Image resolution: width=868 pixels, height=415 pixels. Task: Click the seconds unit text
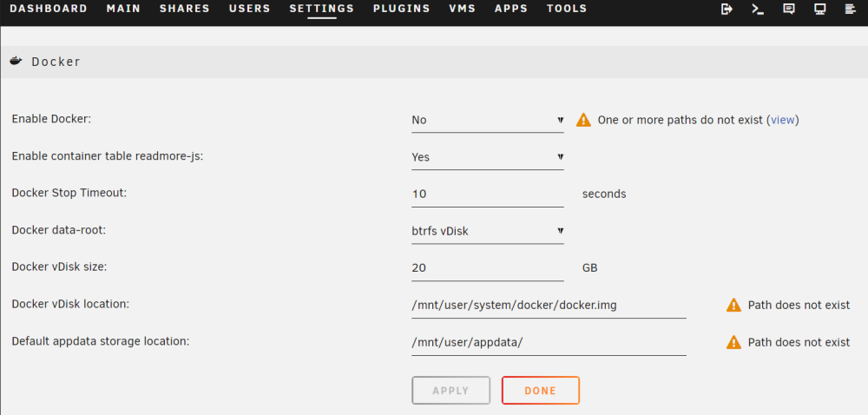point(604,194)
